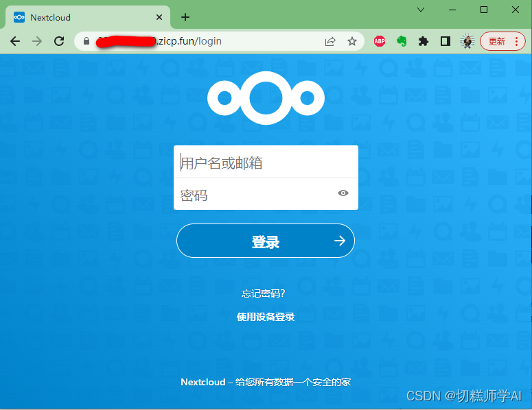Minimize the browser window

click(x=452, y=10)
